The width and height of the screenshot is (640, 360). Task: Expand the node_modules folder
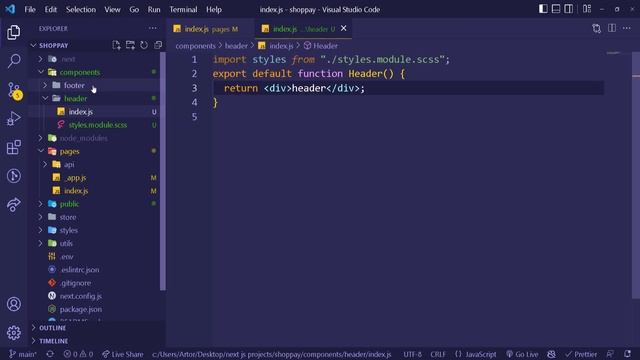click(40, 138)
